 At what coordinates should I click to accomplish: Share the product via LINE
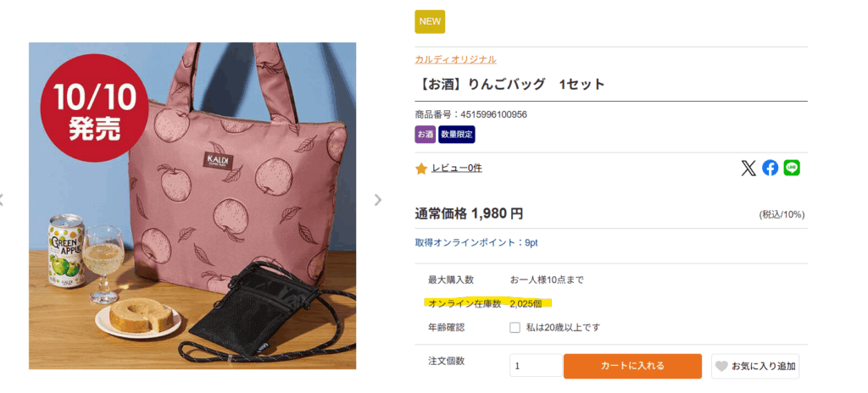(792, 169)
